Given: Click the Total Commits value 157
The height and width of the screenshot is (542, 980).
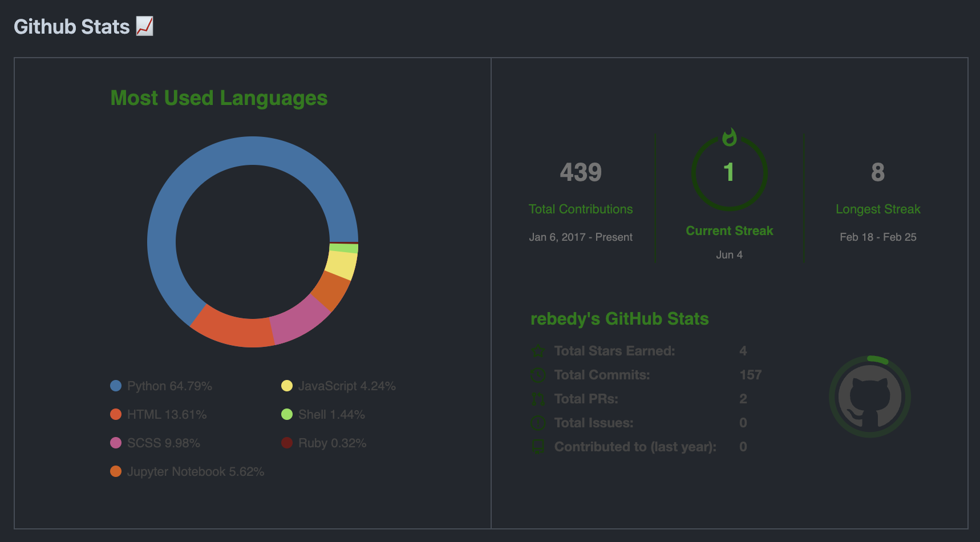Looking at the screenshot, I should pos(751,375).
